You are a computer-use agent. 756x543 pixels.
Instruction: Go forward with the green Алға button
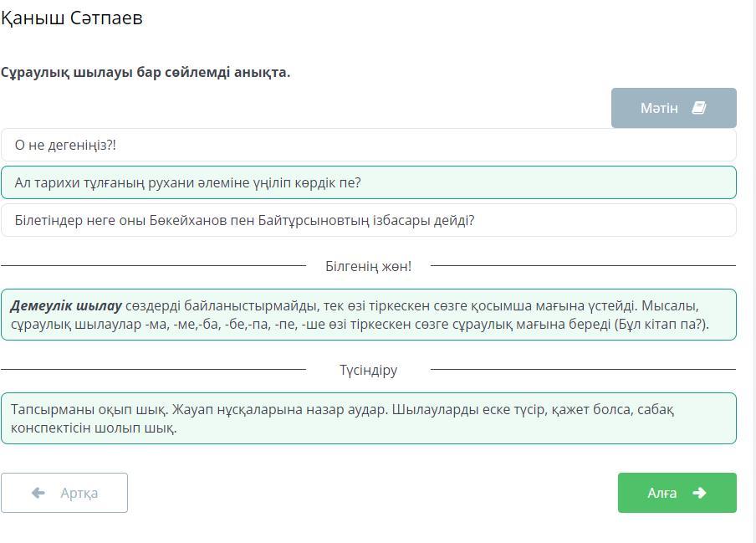click(x=677, y=493)
